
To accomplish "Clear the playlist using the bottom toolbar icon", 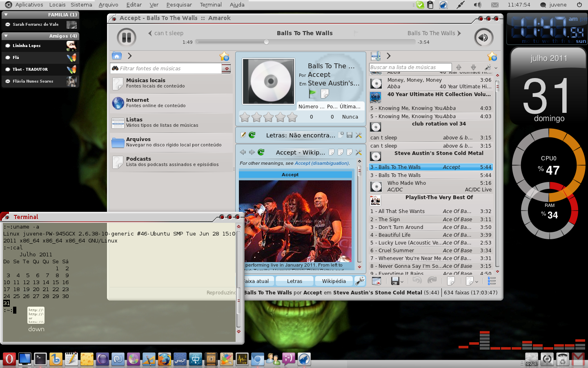I will coord(376,281).
